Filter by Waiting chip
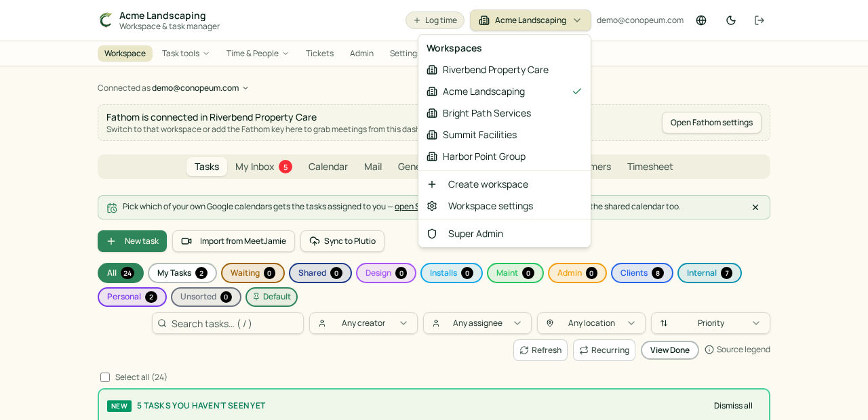Image resolution: width=868 pixels, height=420 pixels. (253, 273)
